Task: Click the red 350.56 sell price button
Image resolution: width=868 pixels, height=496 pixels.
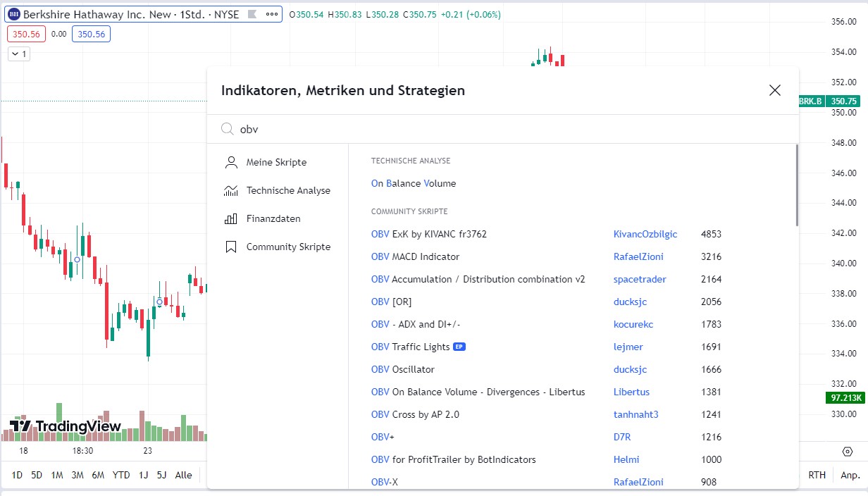Action: pyautogui.click(x=26, y=34)
